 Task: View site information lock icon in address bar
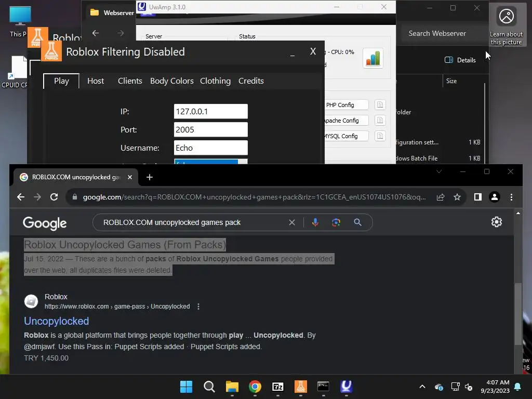(x=75, y=197)
